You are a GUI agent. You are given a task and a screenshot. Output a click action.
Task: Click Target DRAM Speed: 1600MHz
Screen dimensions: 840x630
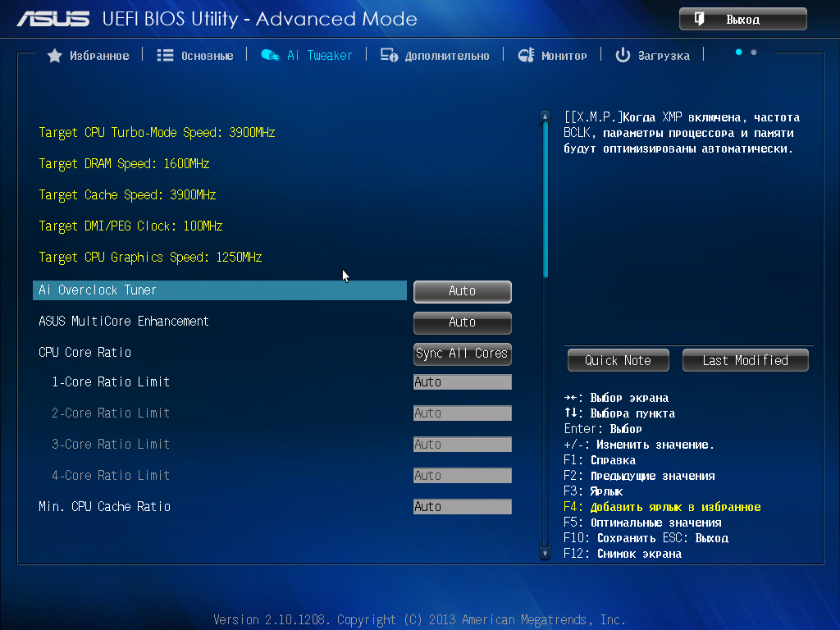[124, 164]
